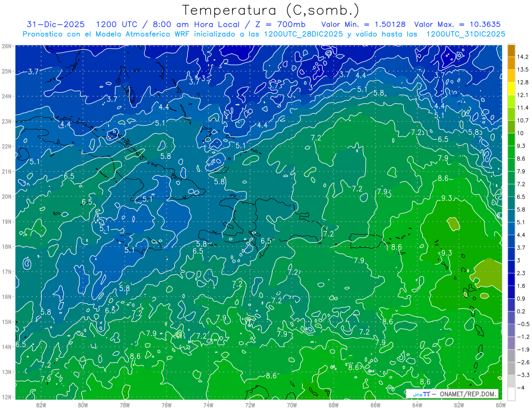532x411 pixels.
Task: Click the "1200UTC_31DIC2025" valid-until text
Action: [465, 34]
